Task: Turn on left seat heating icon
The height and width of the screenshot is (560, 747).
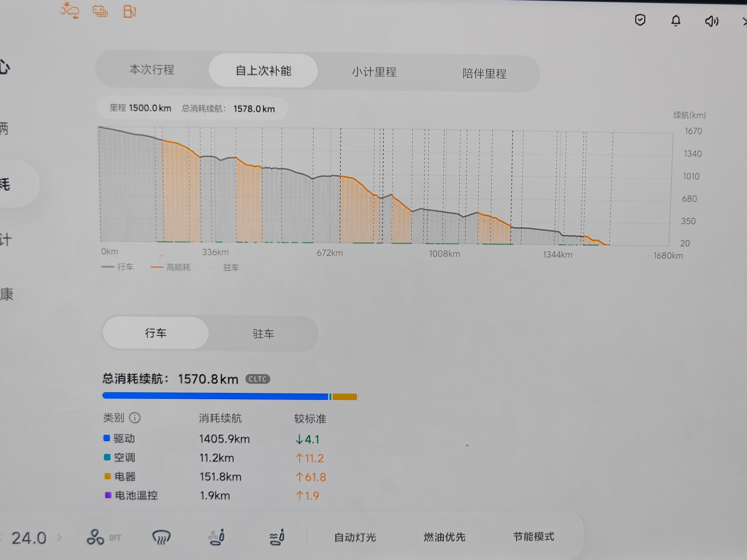Action: [x=217, y=537]
